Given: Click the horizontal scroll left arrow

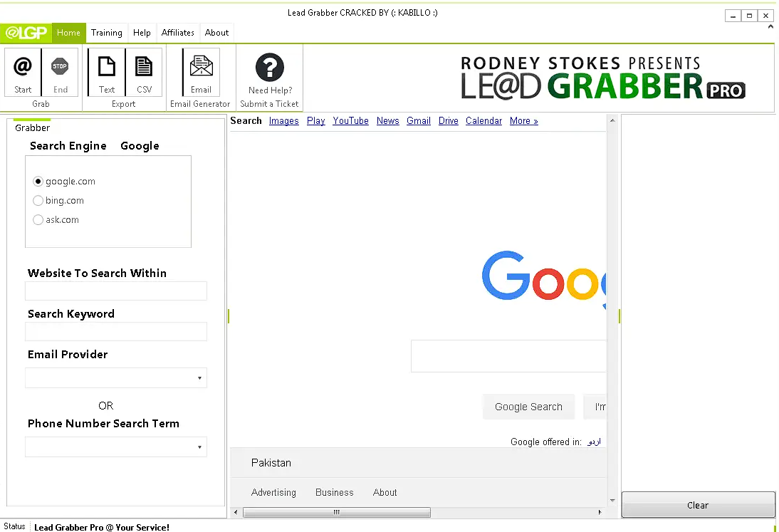Looking at the screenshot, I should [236, 512].
